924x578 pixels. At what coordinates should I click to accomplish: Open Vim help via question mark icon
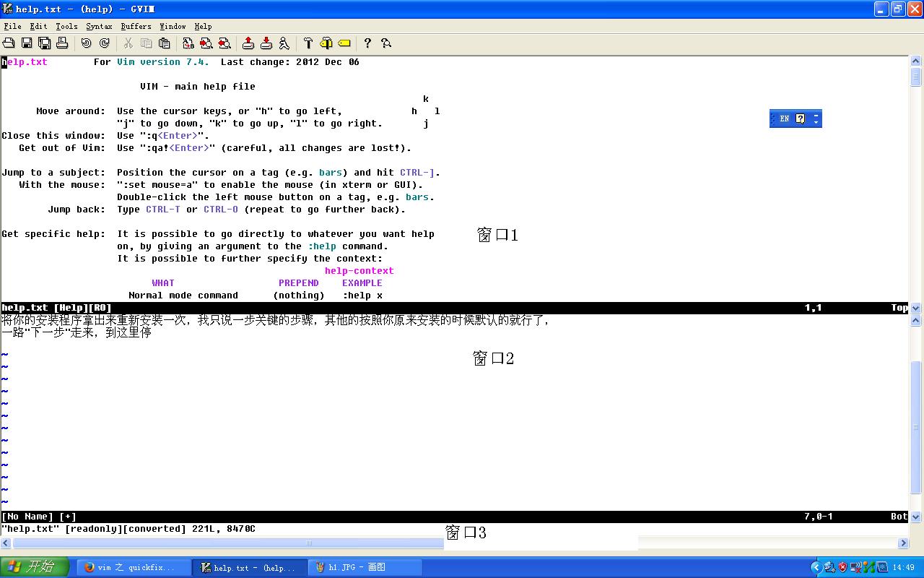coord(367,43)
